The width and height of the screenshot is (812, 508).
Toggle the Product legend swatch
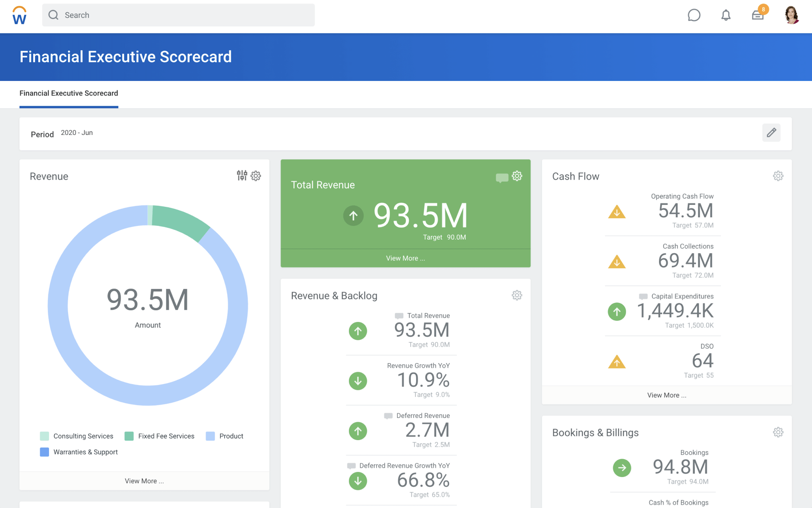coord(210,436)
